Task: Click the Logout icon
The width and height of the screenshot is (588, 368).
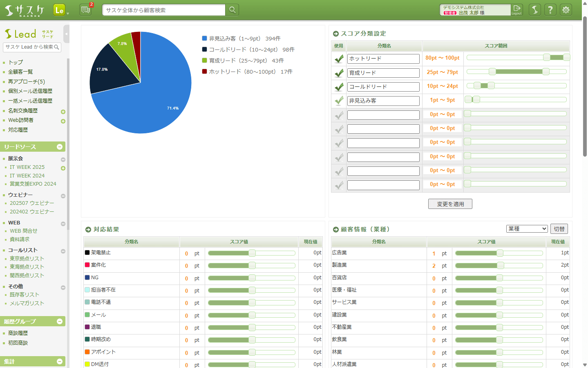Action: coord(516,10)
